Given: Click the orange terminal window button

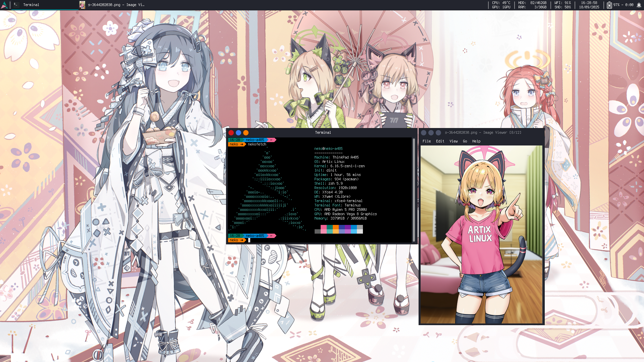Looking at the screenshot, I should coord(246,133).
